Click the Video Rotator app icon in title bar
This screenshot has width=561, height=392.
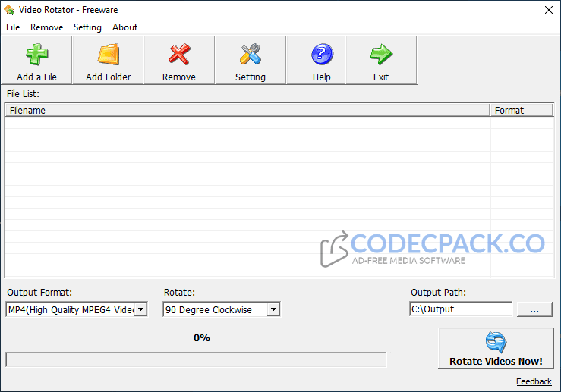point(9,10)
